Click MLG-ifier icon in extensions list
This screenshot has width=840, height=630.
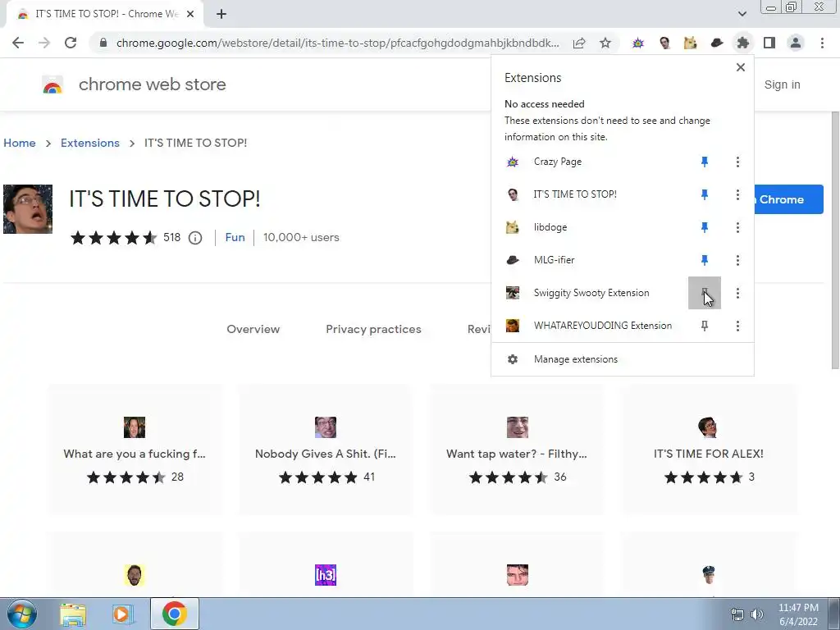pos(513,260)
